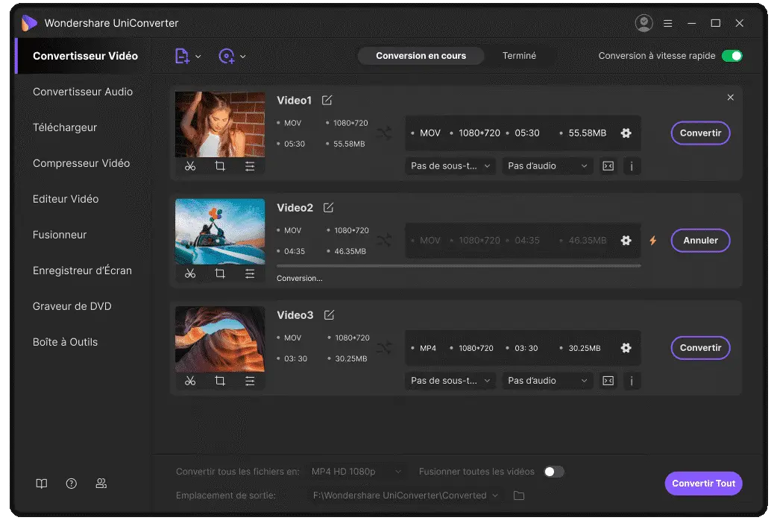
Task: Rename Video1 using edit icon
Action: pyautogui.click(x=327, y=101)
